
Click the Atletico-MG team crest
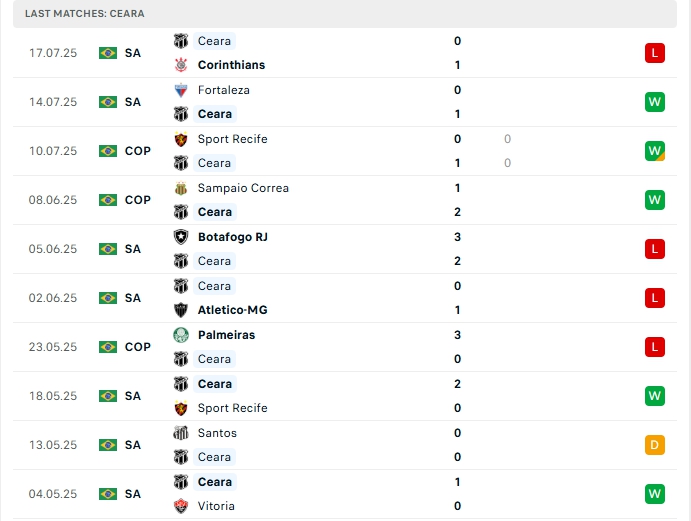[181, 310]
